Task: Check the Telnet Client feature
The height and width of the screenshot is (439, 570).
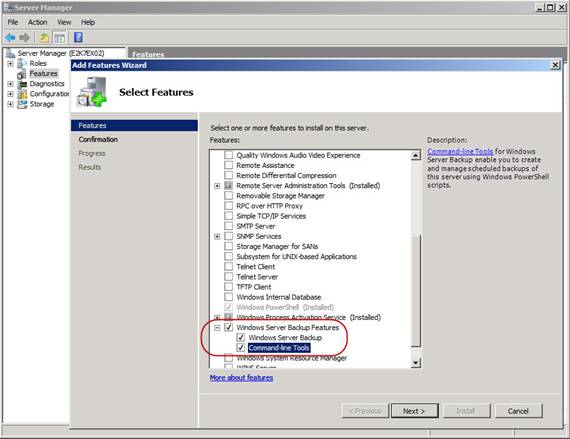Action: pyautogui.click(x=228, y=267)
